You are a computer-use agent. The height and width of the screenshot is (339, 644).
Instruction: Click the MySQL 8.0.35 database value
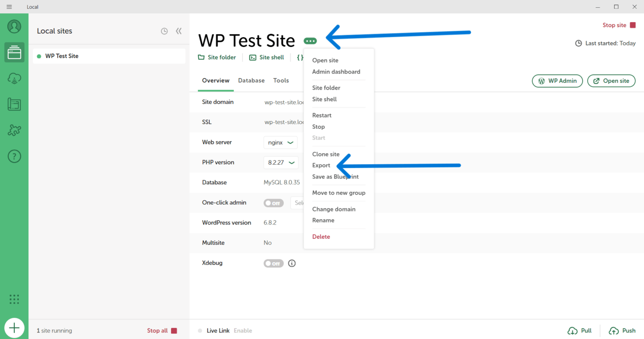pos(282,183)
